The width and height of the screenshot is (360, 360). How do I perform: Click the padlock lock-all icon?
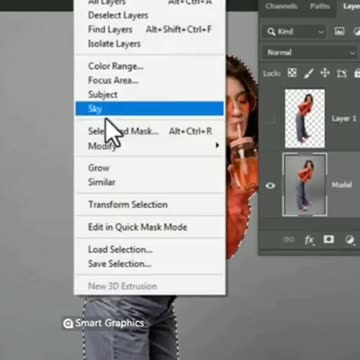click(x=357, y=73)
